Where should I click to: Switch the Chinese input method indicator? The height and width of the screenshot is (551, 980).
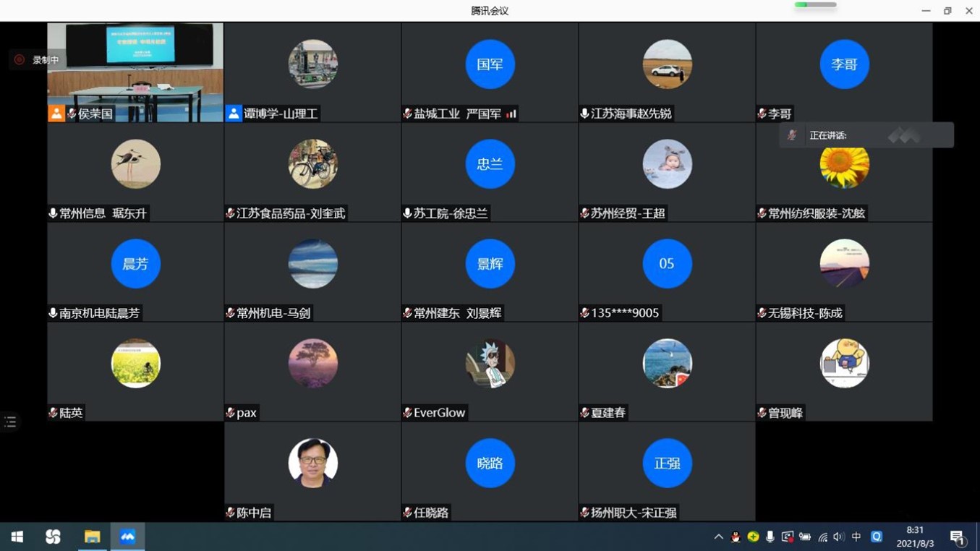tap(856, 537)
